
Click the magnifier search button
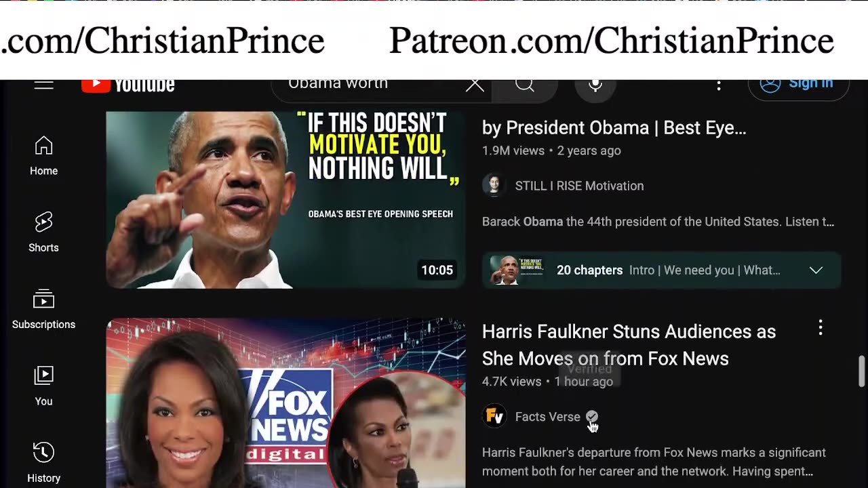tap(525, 85)
